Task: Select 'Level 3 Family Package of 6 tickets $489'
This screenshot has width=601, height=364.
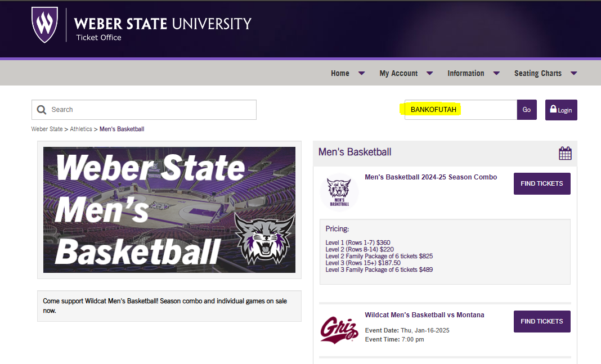Action: pyautogui.click(x=379, y=269)
